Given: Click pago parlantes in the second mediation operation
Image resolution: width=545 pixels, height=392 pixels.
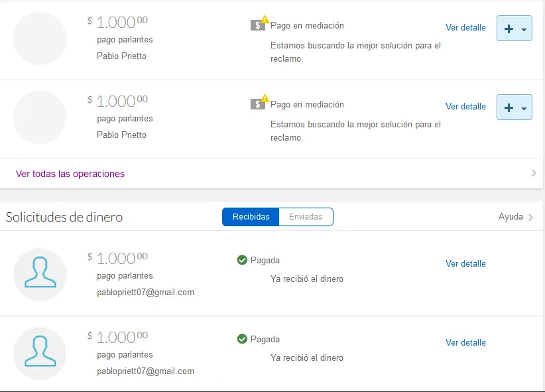Looking at the screenshot, I should (125, 119).
